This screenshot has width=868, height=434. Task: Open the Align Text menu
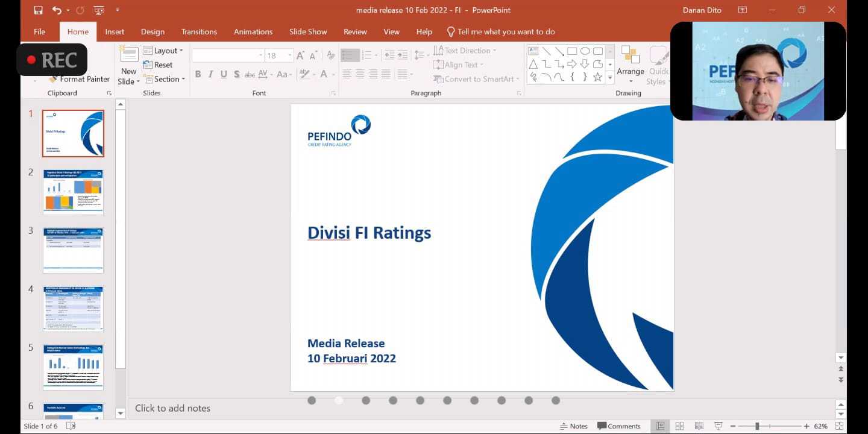pos(459,64)
